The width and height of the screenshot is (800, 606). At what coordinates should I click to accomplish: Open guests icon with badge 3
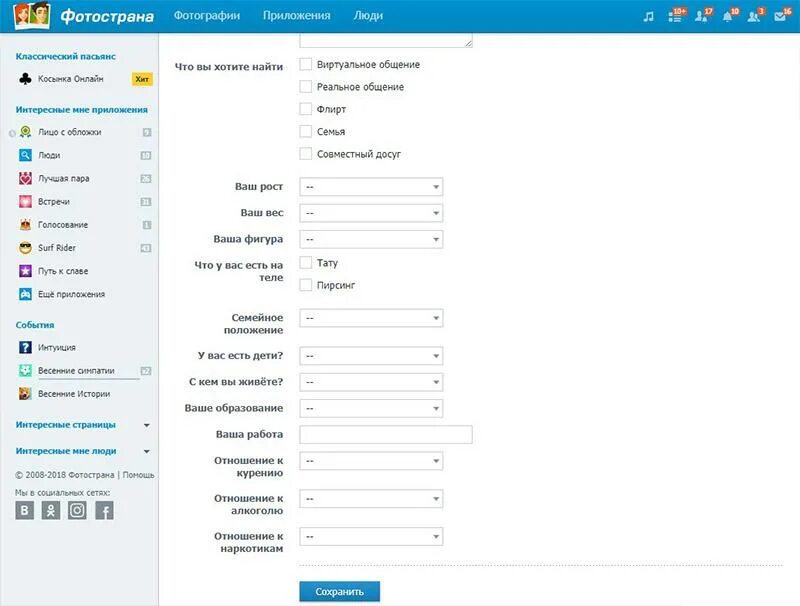[x=756, y=15]
